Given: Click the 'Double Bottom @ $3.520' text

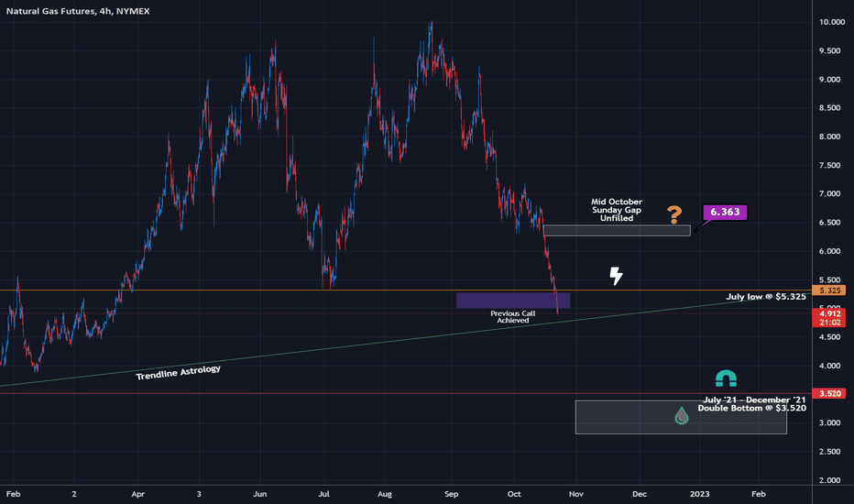Looking at the screenshot, I should click(x=751, y=408).
